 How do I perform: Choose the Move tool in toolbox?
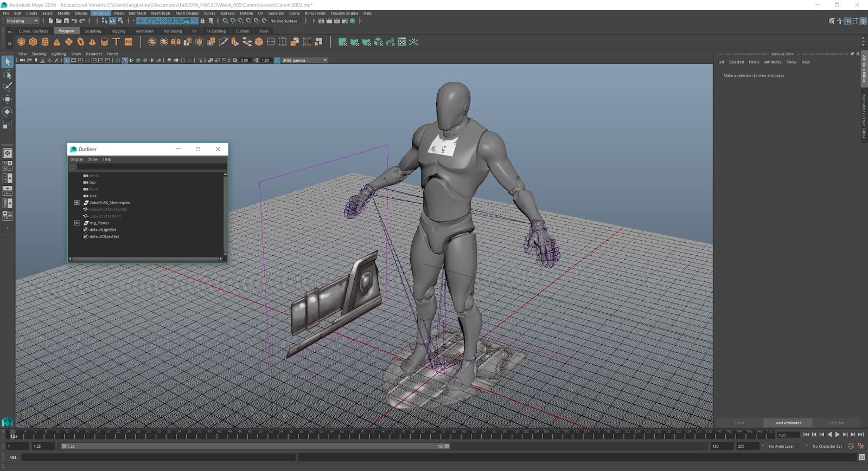8,99
